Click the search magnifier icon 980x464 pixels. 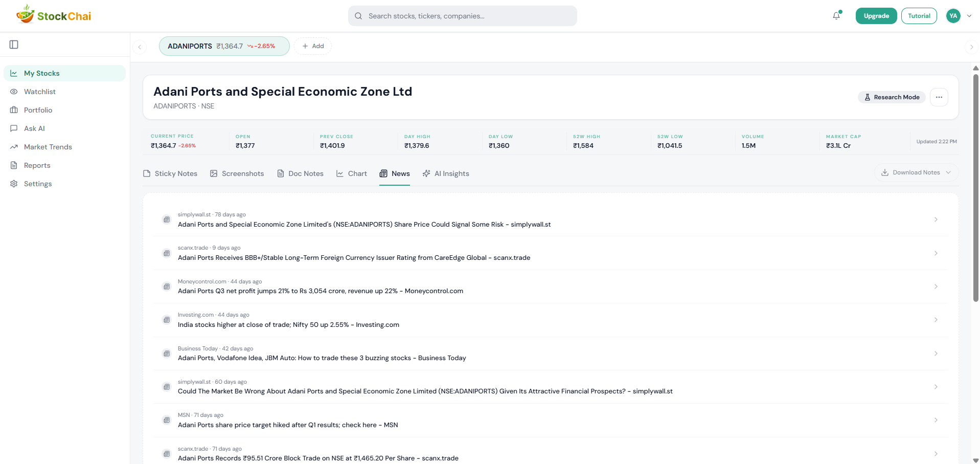coord(358,16)
